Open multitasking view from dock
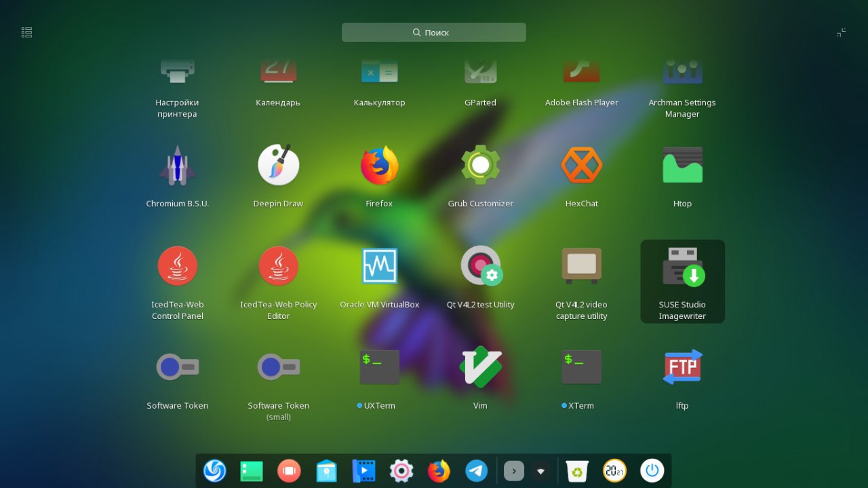Viewport: 868px width, 488px height. [289, 470]
